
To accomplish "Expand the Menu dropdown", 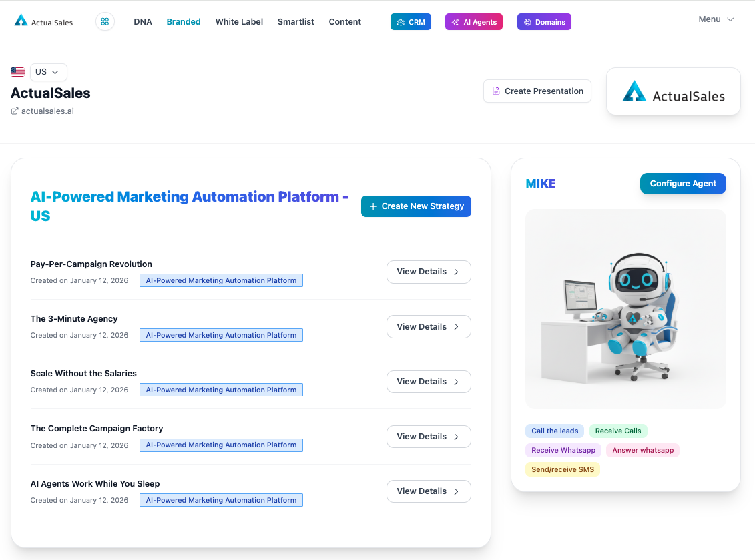I will 716,19.
